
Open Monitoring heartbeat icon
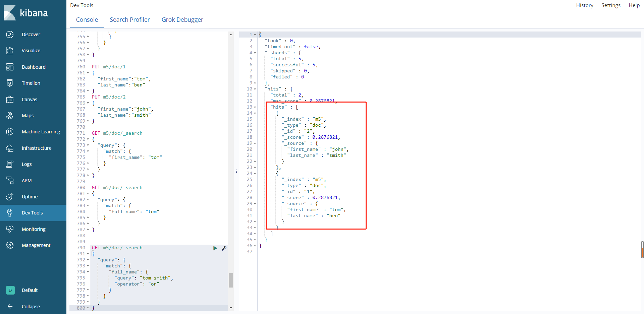[x=10, y=229]
